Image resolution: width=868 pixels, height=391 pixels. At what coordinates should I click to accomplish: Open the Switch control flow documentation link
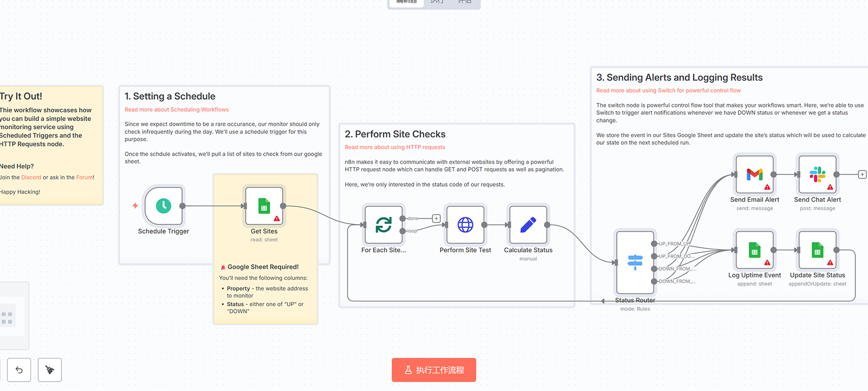[x=668, y=91]
